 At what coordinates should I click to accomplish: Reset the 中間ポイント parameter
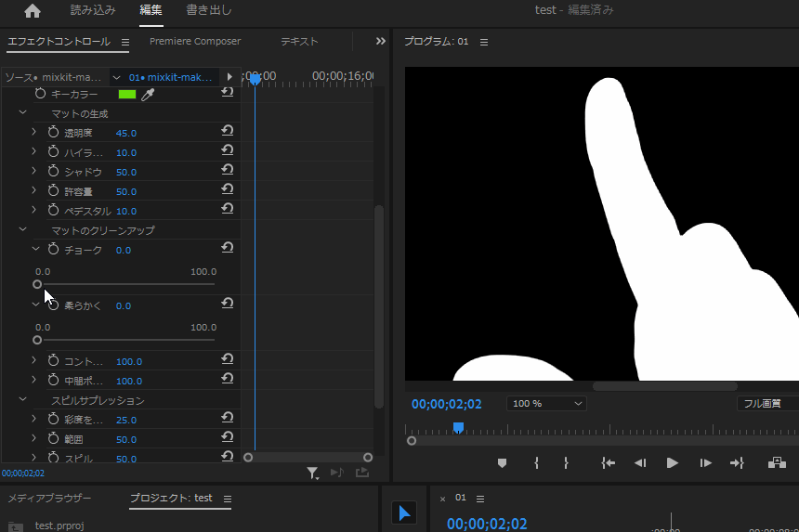pyautogui.click(x=228, y=378)
